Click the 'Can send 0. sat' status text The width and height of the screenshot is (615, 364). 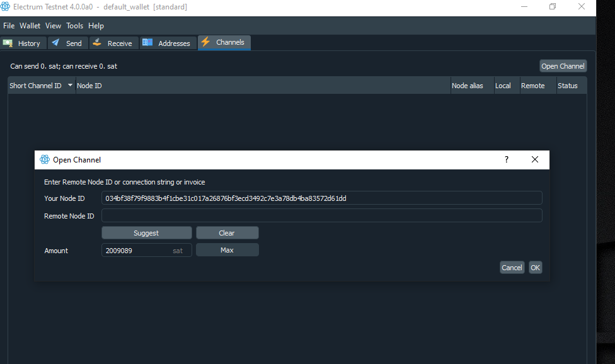(64, 66)
